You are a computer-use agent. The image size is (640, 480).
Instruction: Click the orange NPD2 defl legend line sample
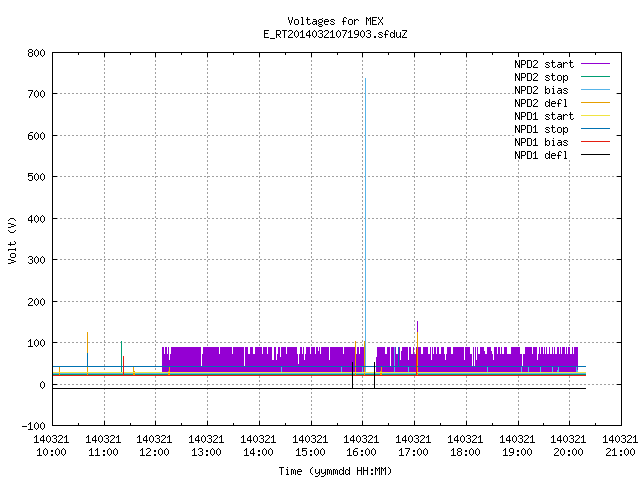point(596,102)
